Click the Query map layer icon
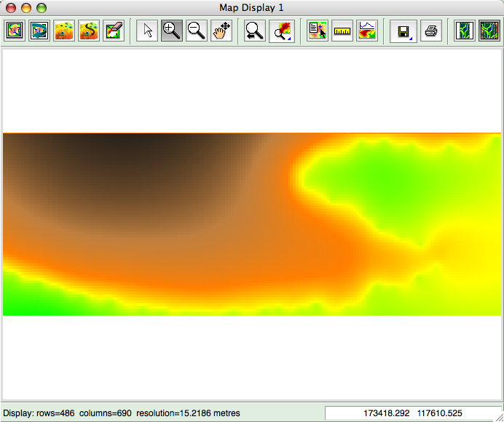This screenshot has height=422, width=504. coord(318,31)
